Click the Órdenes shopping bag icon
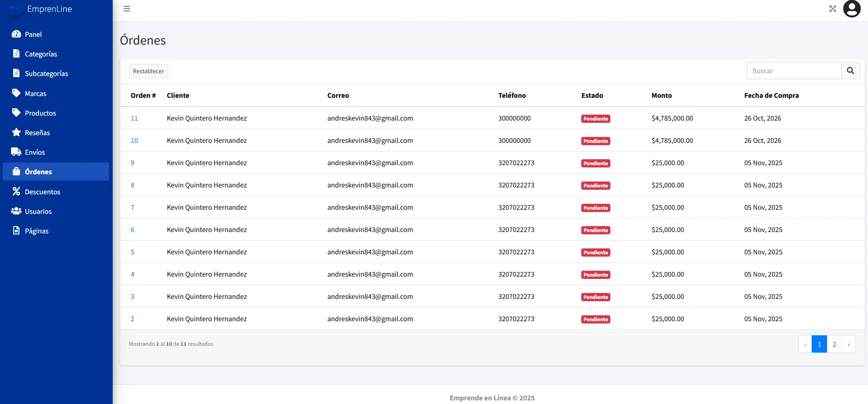Viewport: 868px width, 404px height. (x=16, y=172)
